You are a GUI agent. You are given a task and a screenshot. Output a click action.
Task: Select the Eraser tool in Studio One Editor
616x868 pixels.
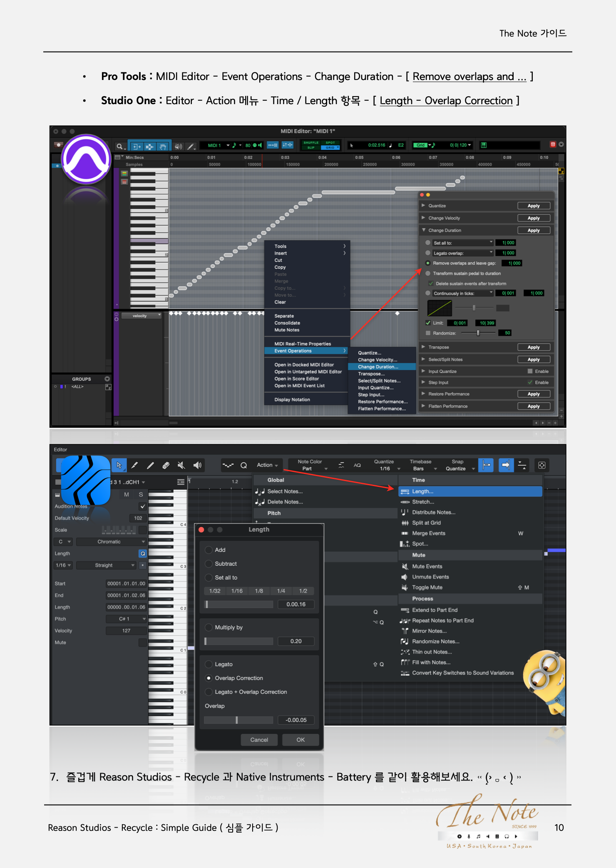[x=166, y=465]
